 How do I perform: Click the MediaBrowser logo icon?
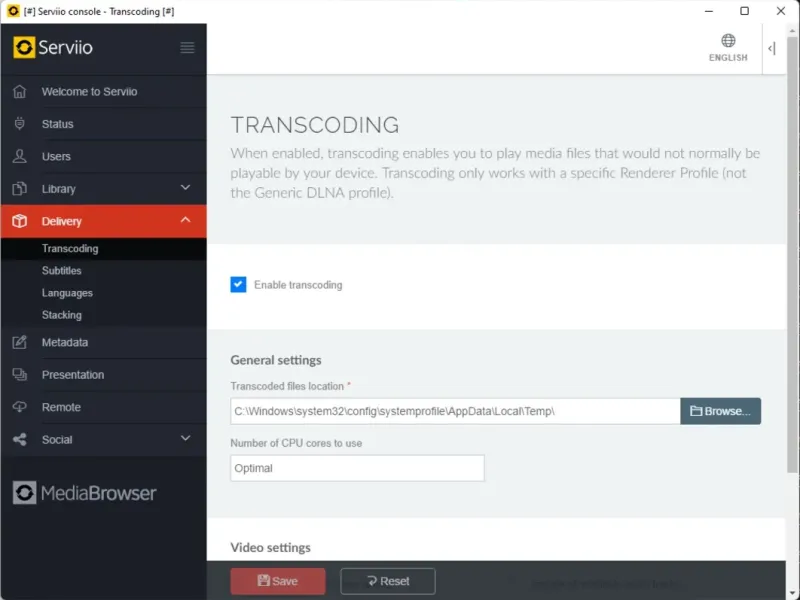pos(24,493)
